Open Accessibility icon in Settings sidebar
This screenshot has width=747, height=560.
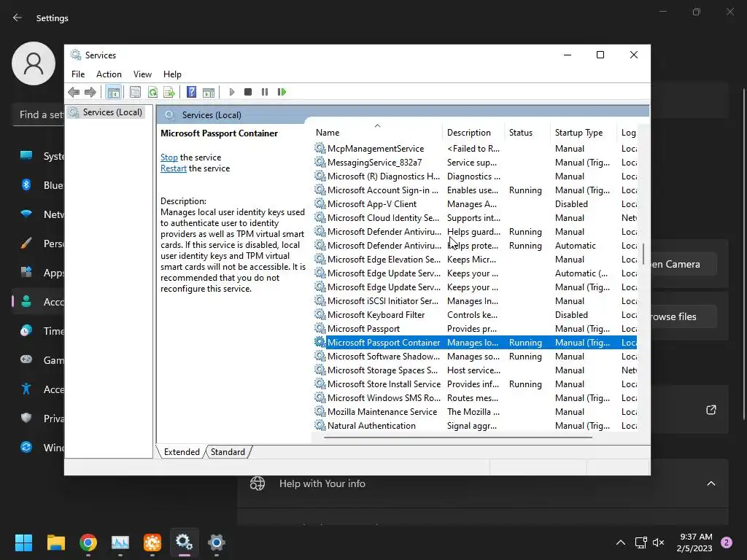pyautogui.click(x=26, y=389)
